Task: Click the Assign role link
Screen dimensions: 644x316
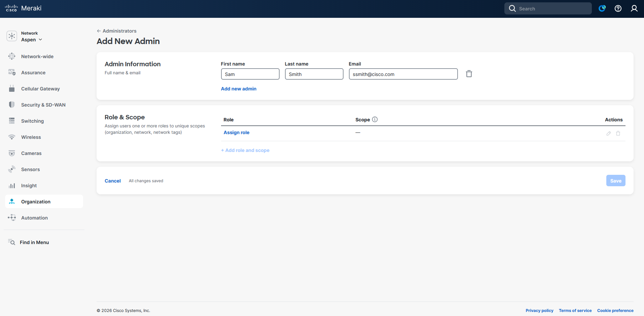Action: [237, 132]
